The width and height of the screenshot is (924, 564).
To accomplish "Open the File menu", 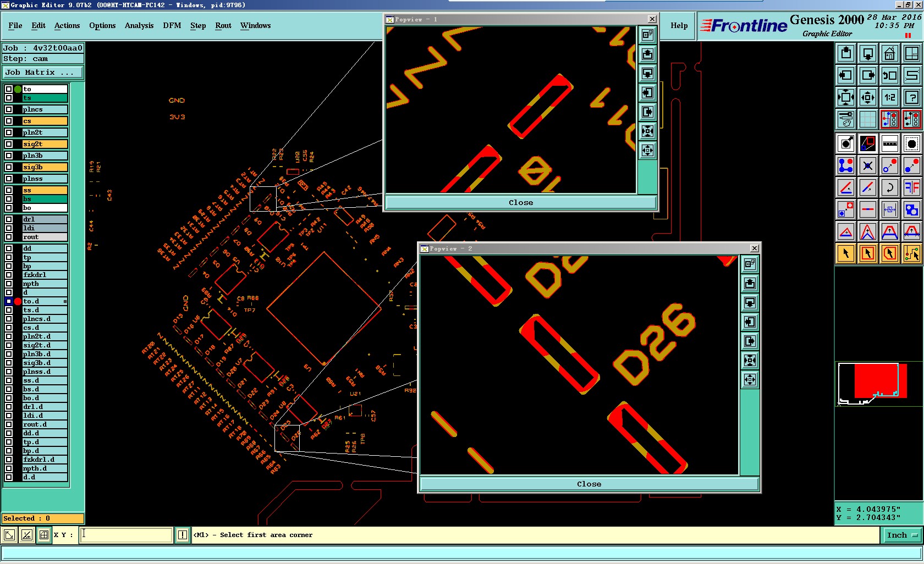I will [15, 25].
